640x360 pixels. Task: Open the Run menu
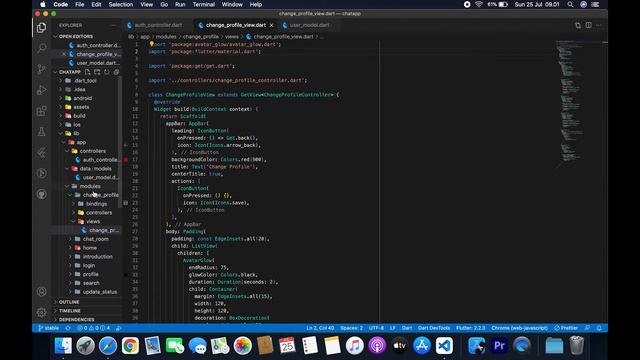coord(180,4)
